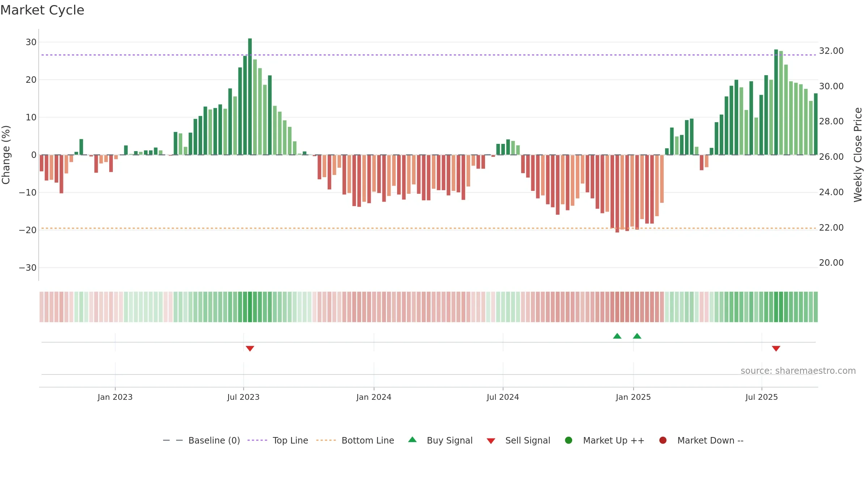Image resolution: width=868 pixels, height=488 pixels.
Task: Toggle the Bottom Line legend entry
Action: (355, 440)
